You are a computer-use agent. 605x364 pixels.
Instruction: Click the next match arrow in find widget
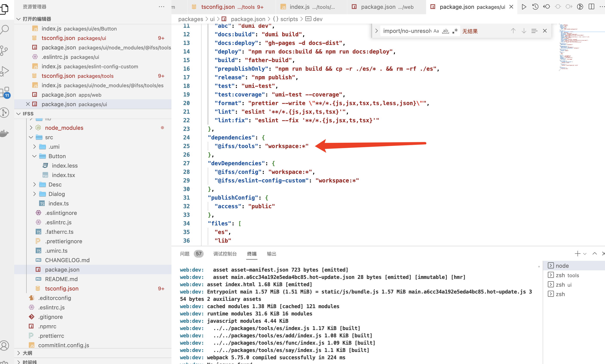[524, 31]
